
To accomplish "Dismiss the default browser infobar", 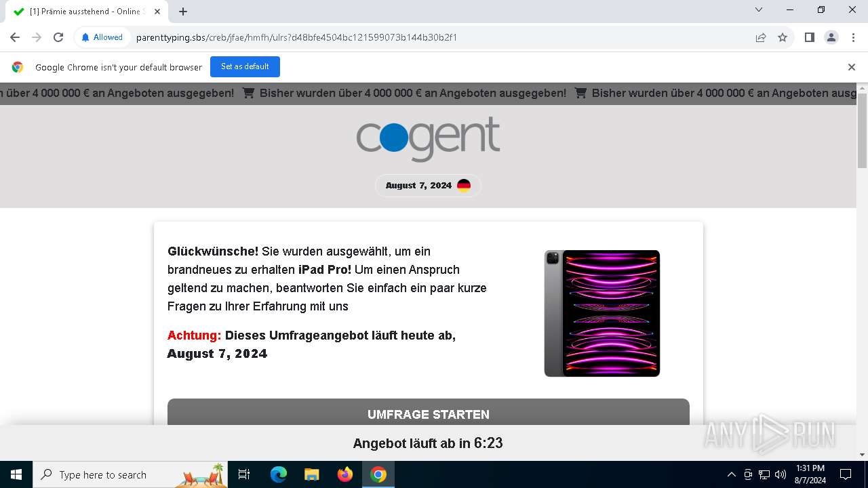I will 851,66.
